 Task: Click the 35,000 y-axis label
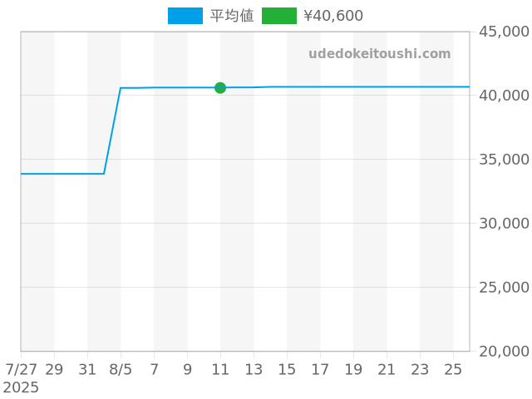click(x=503, y=160)
